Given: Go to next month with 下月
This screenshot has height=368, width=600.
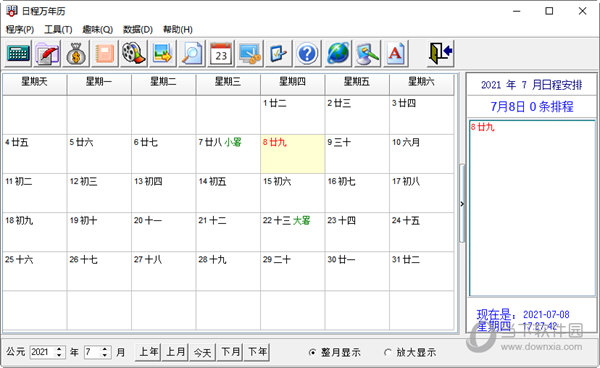Looking at the screenshot, I should point(230,352).
